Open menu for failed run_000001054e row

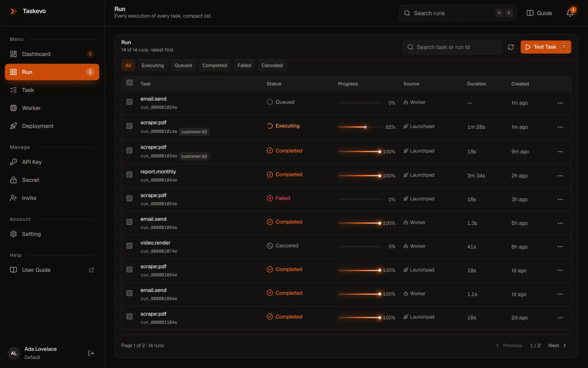[560, 199]
